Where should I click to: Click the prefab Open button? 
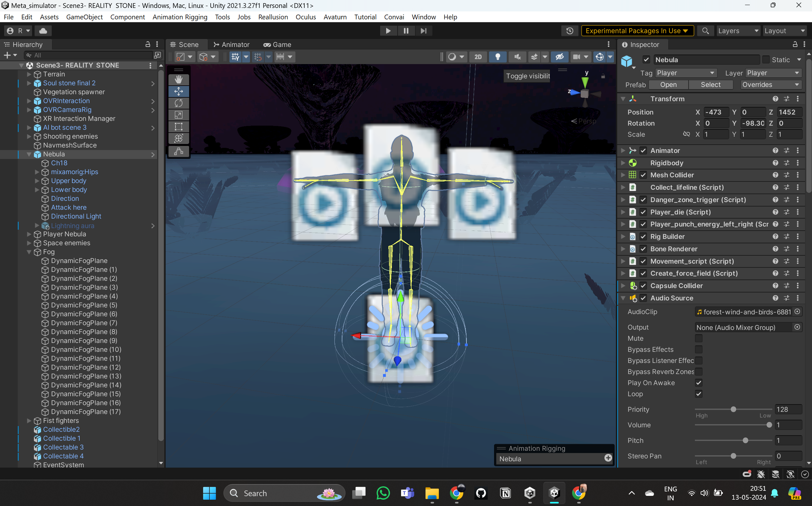(668, 85)
